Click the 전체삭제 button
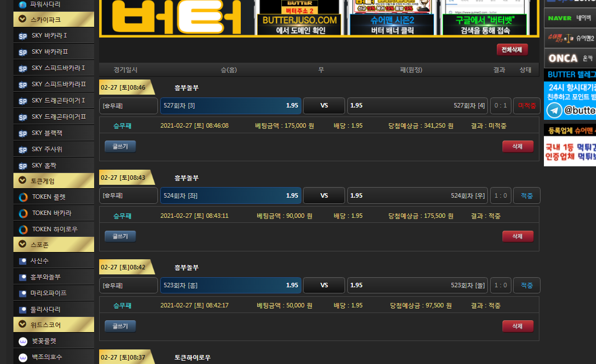The image size is (596, 364). (x=512, y=50)
